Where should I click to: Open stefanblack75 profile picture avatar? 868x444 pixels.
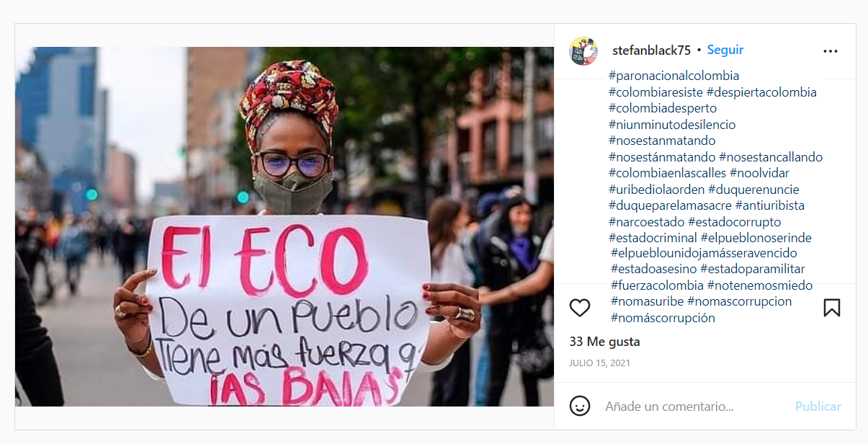(x=583, y=51)
